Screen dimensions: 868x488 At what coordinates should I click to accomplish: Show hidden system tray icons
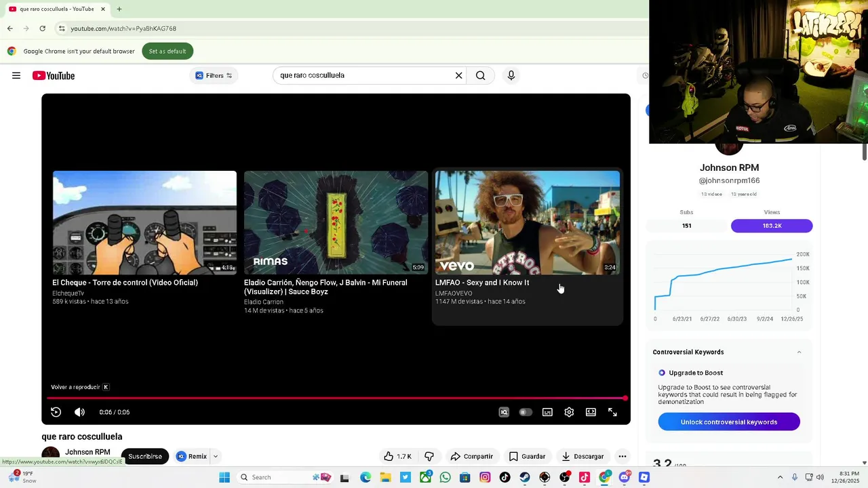click(780, 477)
